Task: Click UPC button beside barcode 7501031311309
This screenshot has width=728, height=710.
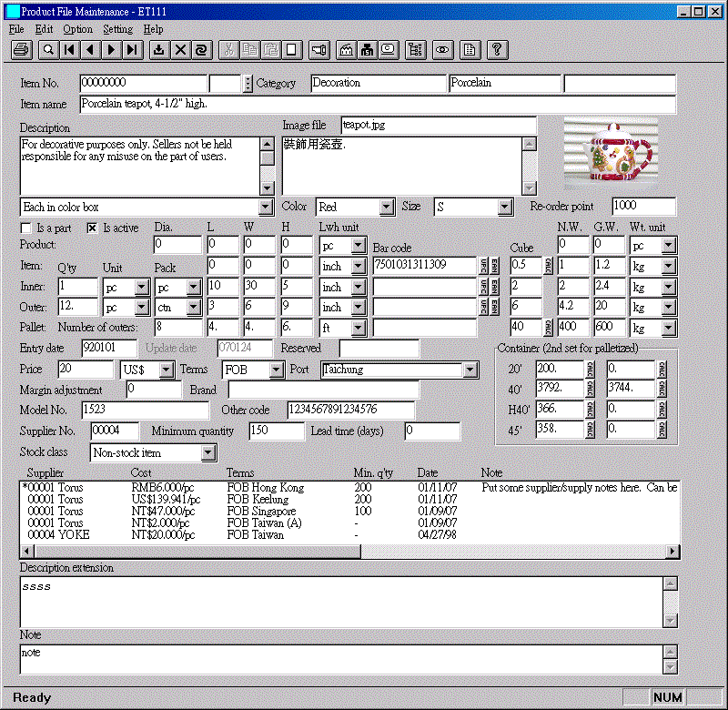Action: (x=483, y=266)
